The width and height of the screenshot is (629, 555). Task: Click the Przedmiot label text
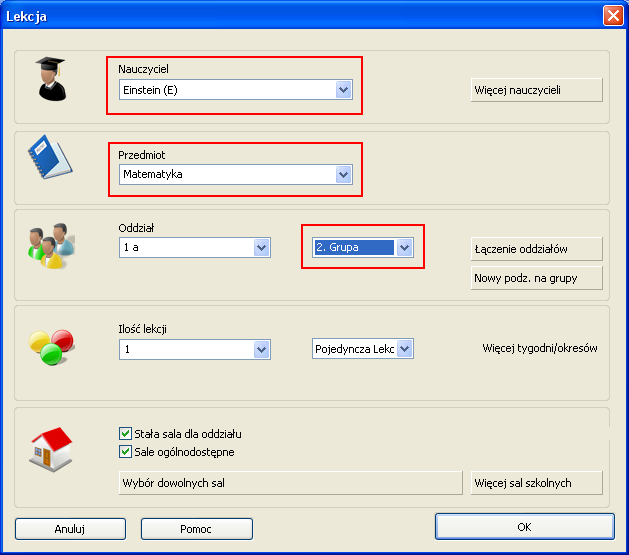141,155
